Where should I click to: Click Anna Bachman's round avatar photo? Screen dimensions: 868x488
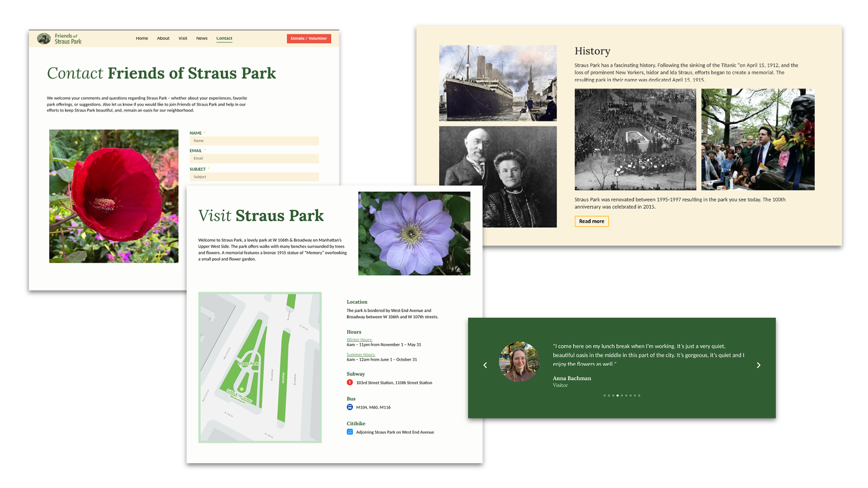(519, 361)
